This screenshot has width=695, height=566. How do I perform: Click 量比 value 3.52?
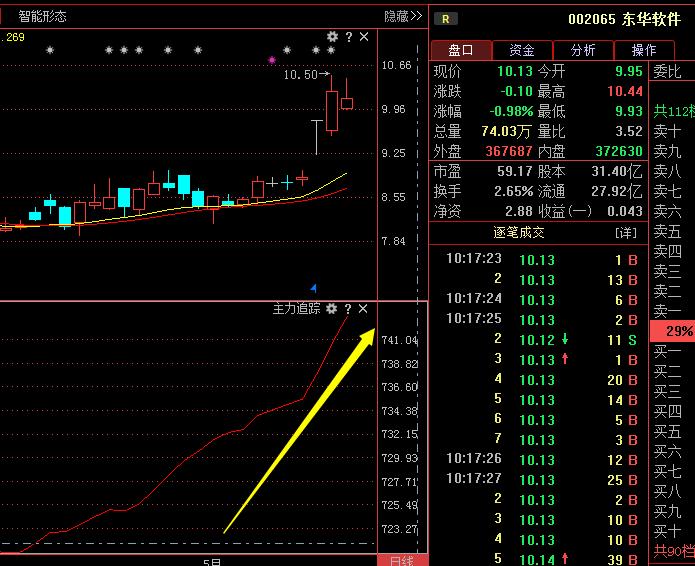coord(629,131)
